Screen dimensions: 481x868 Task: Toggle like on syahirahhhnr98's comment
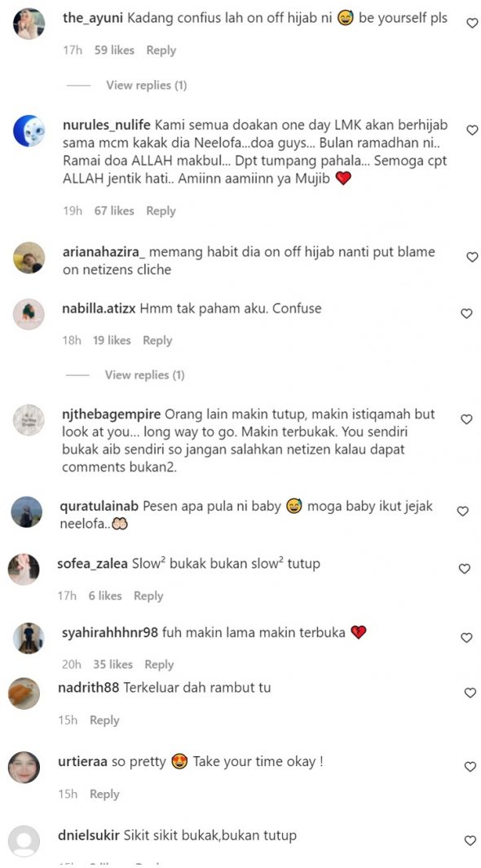pos(467,638)
